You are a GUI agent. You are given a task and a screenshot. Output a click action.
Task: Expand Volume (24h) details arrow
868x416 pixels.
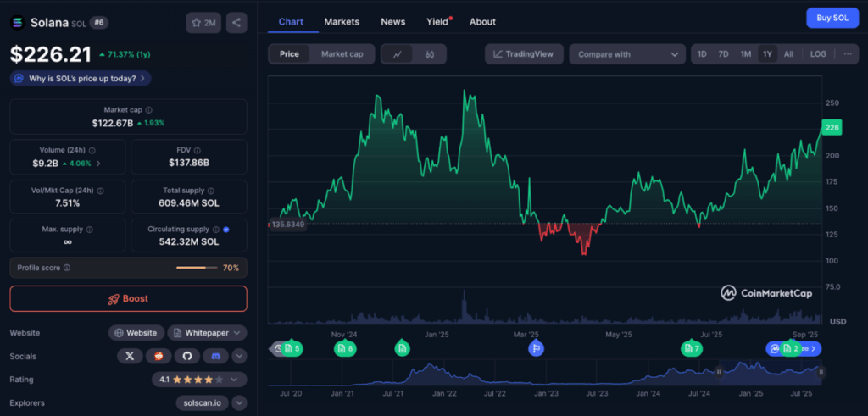click(x=98, y=164)
